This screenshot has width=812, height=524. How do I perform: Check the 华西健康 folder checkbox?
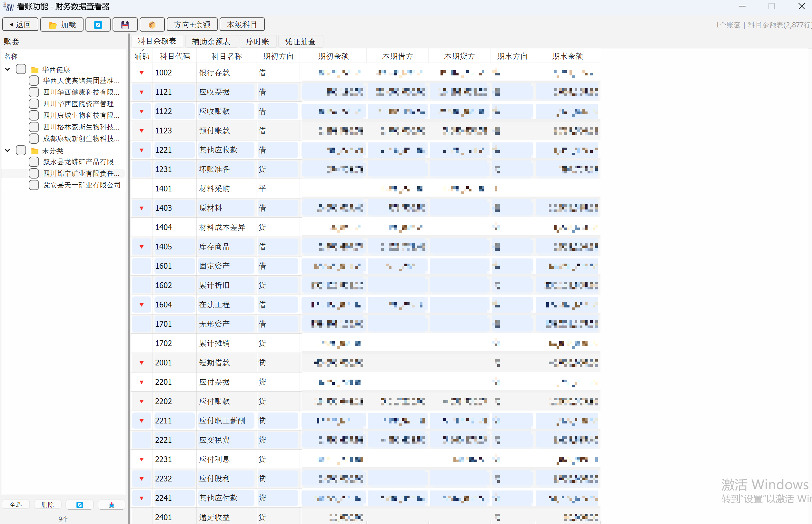[x=21, y=69]
